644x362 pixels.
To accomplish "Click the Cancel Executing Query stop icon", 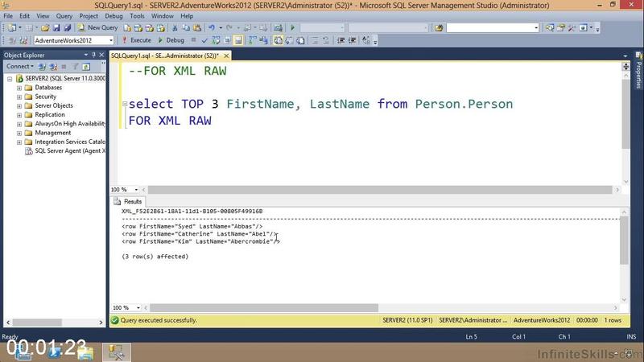I will 193,40.
